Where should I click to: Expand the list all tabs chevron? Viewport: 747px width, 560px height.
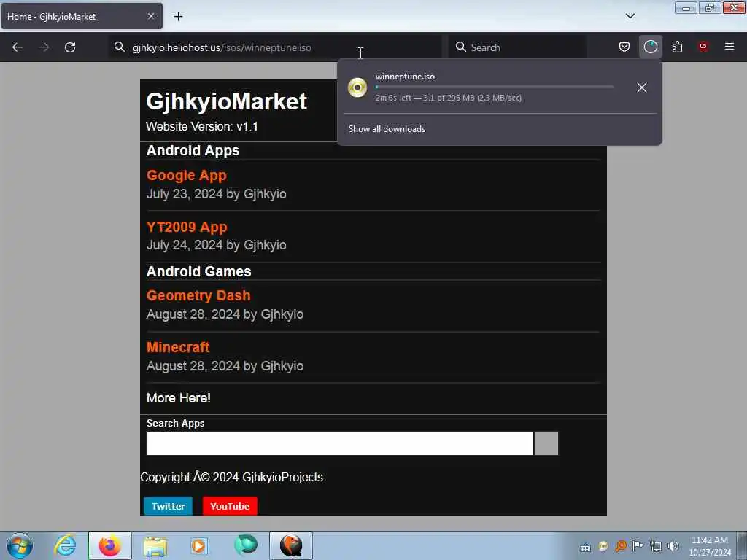click(630, 16)
